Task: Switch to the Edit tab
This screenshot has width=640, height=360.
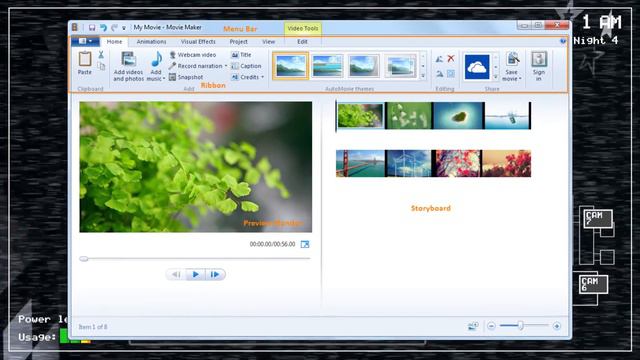Action: tap(302, 42)
